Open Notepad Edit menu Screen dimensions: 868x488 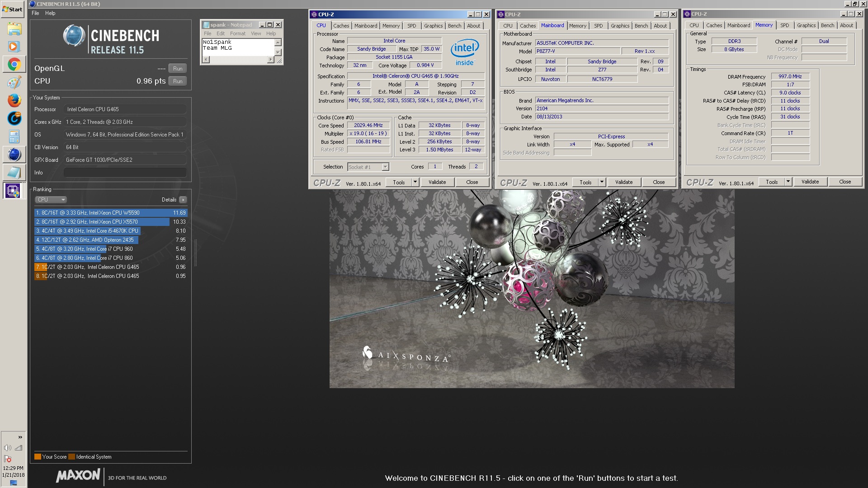221,33
